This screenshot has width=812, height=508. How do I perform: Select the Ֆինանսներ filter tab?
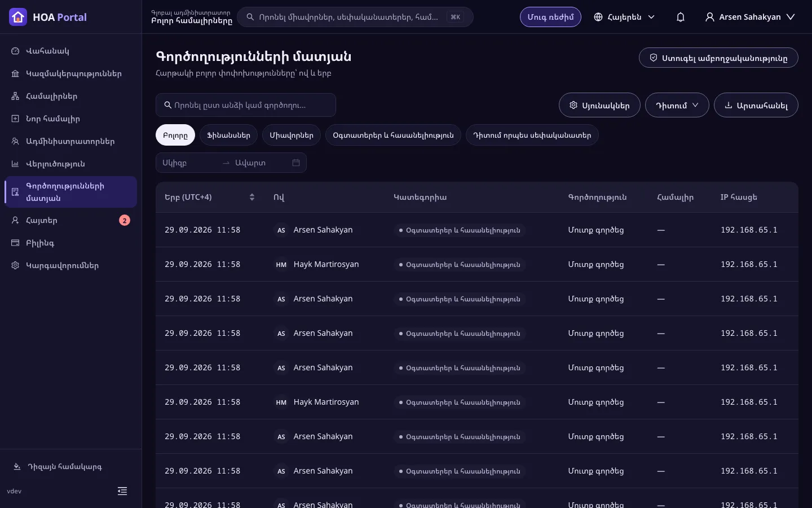[228, 135]
